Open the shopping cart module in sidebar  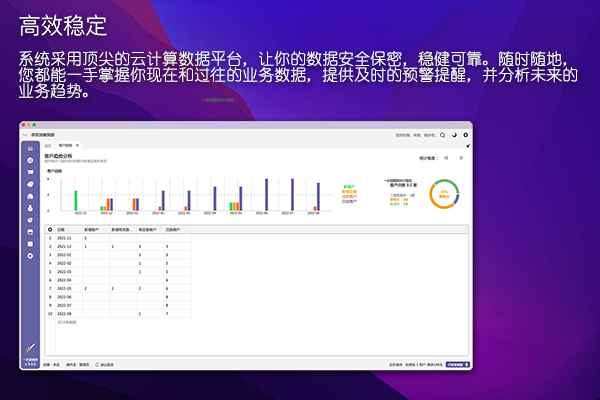pos(30,172)
